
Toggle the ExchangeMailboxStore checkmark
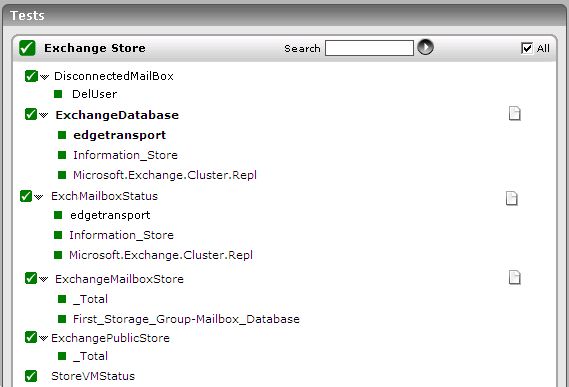pos(31,278)
